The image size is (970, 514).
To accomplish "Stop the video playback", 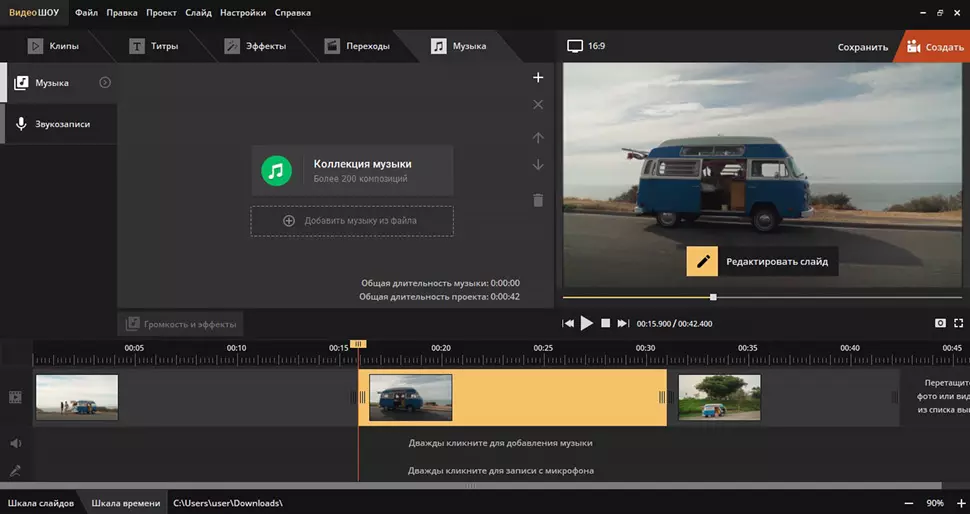I will (605, 323).
